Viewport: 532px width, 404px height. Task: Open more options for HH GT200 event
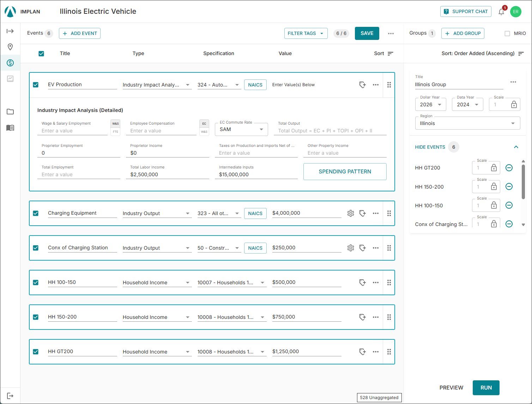(x=376, y=352)
